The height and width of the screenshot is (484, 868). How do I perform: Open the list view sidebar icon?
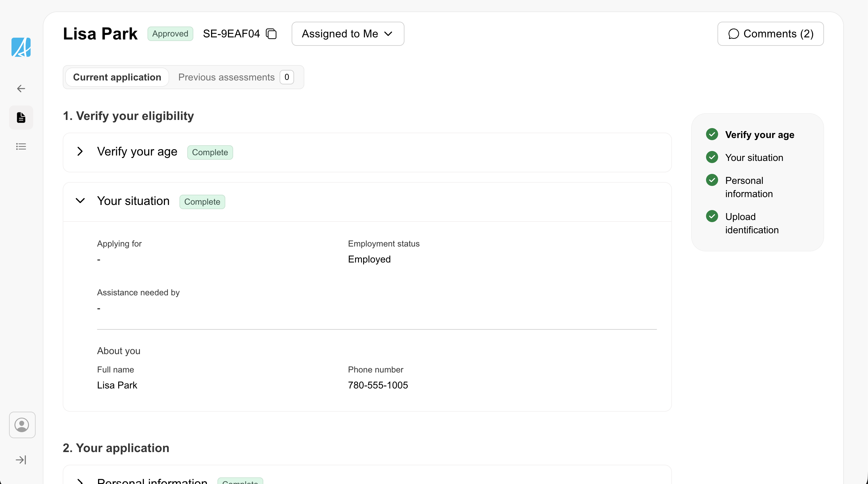[x=21, y=146]
